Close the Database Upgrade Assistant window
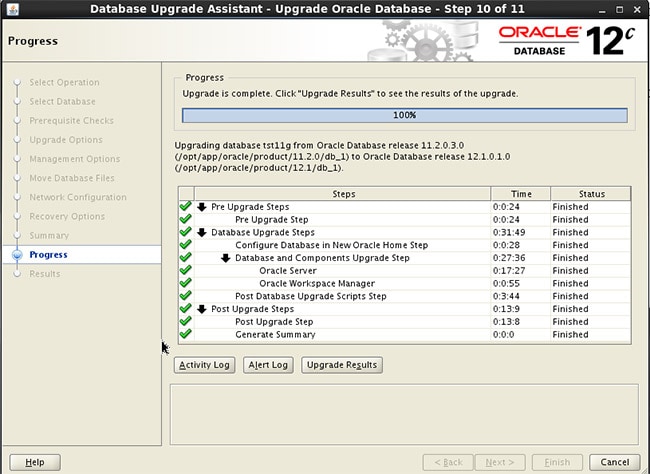Viewport: 650px width, 474px height. 637,10
